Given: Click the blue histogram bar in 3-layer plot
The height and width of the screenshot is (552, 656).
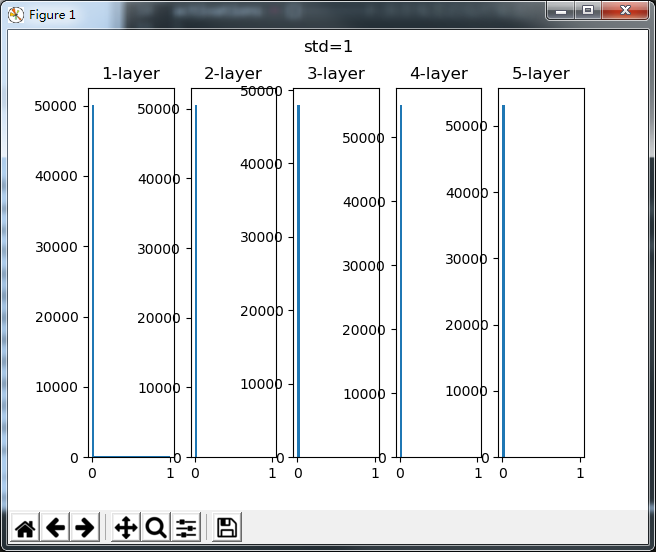Looking at the screenshot, I should (x=299, y=281).
